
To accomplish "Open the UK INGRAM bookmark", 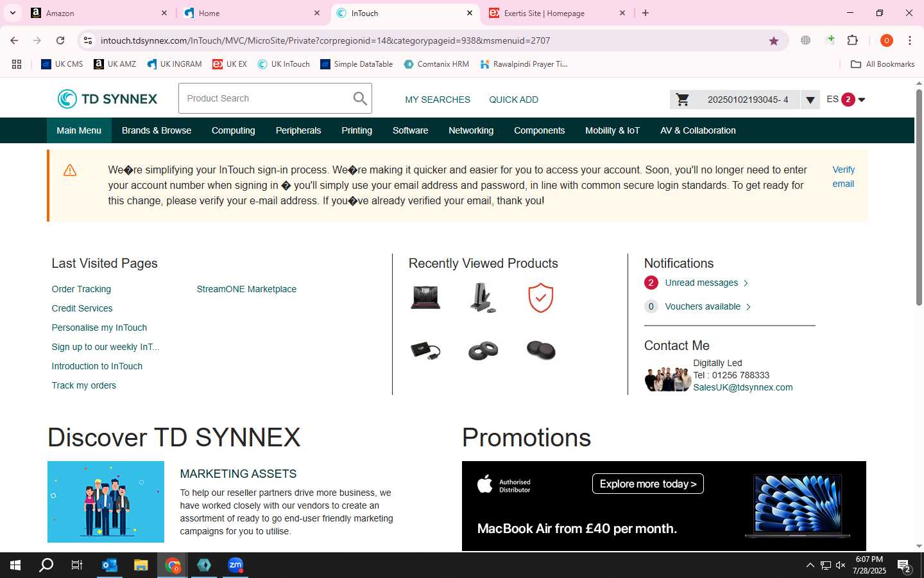I will [175, 64].
